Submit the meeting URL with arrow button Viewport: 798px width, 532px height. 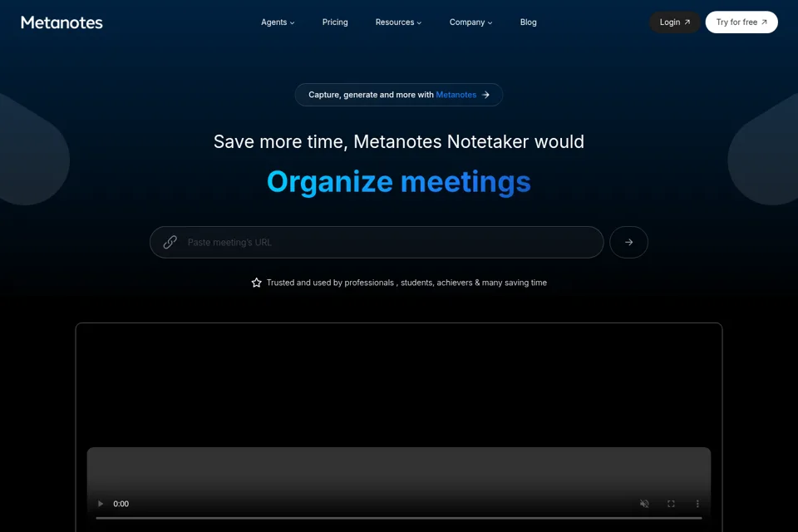pos(628,243)
